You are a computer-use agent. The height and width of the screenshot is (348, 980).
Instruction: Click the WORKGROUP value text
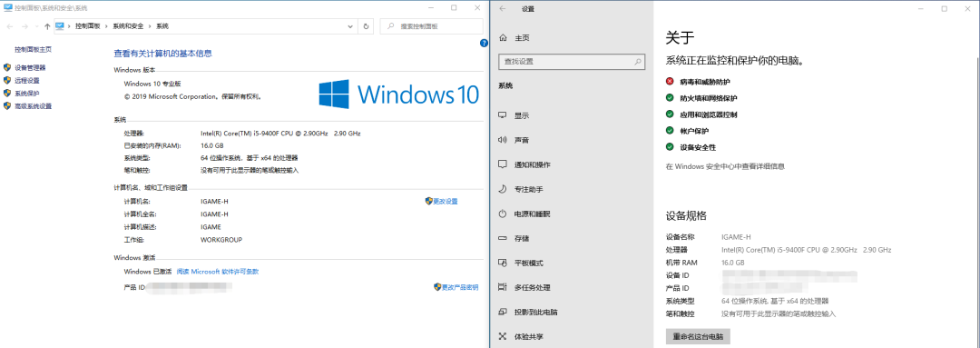[221, 240]
